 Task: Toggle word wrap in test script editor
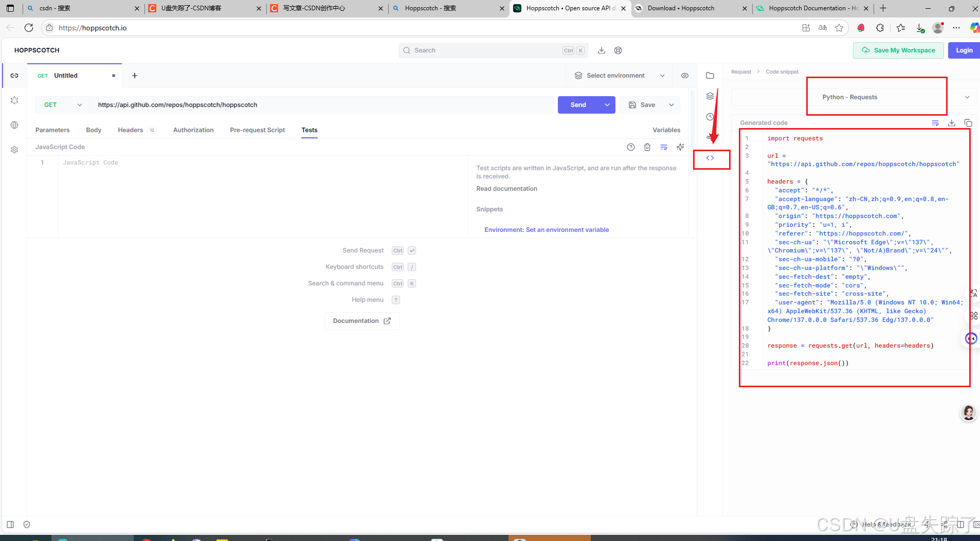coord(664,147)
